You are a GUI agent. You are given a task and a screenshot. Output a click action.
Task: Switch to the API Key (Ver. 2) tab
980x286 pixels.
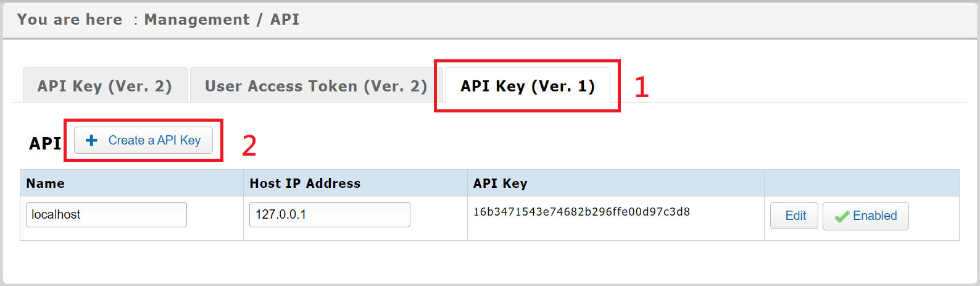pyautogui.click(x=104, y=86)
